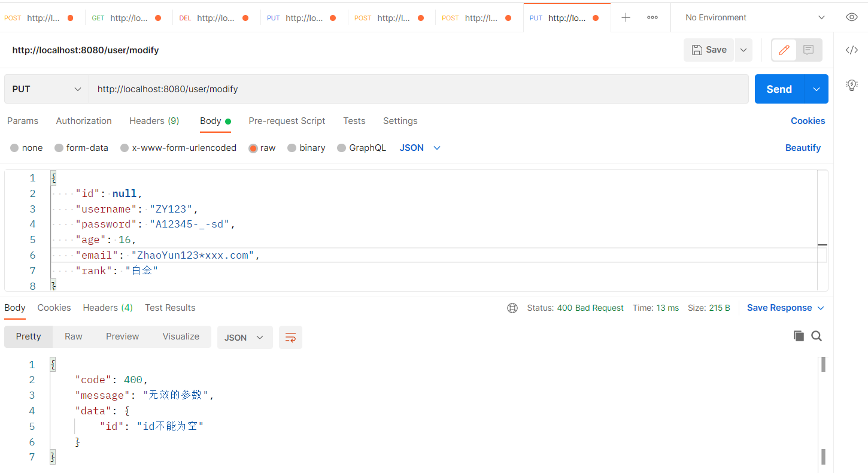Select the none body type radio
This screenshot has width=868, height=473.
pyautogui.click(x=15, y=148)
